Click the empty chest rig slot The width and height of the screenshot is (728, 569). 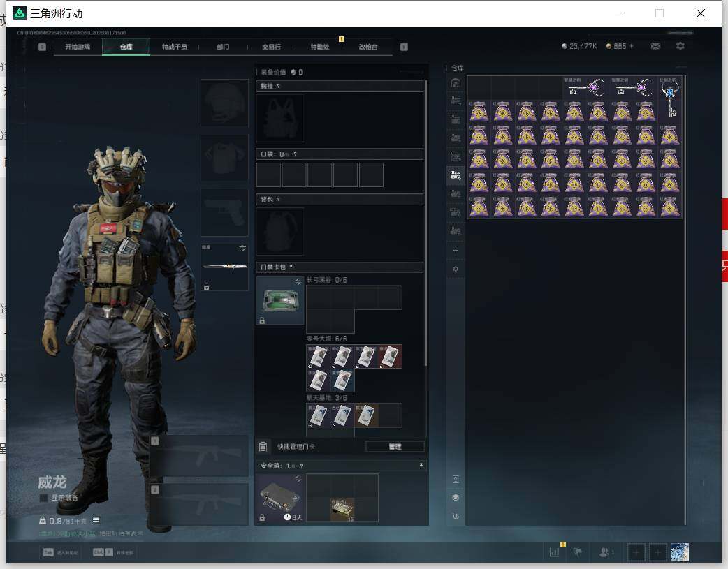click(x=280, y=119)
